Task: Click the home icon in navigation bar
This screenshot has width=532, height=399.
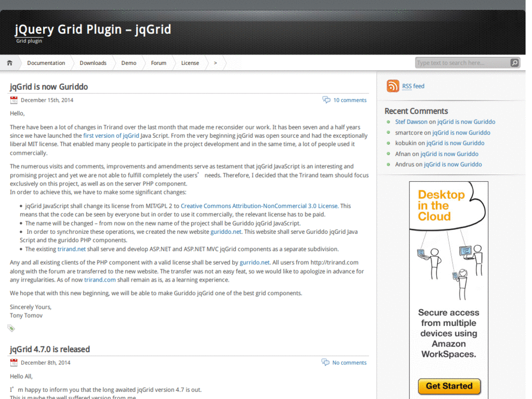Action: click(x=9, y=63)
